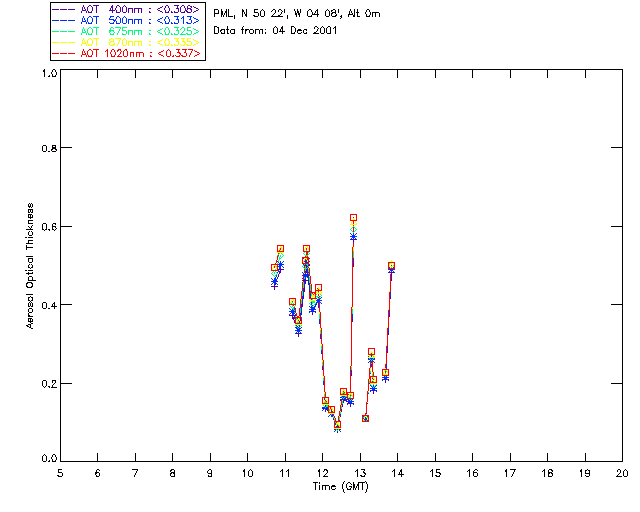The image size is (640, 512).
Task: Click the x-axis tick label 19
Action: tap(585, 473)
